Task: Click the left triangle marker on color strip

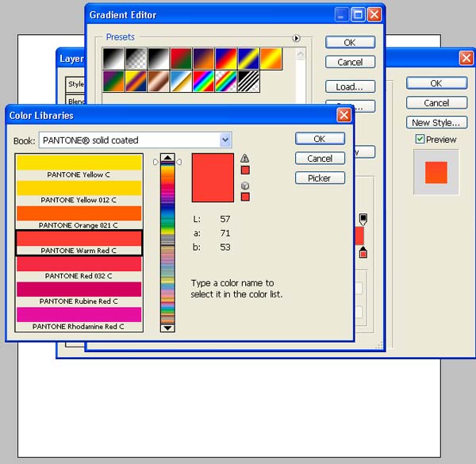Action: 155,162
